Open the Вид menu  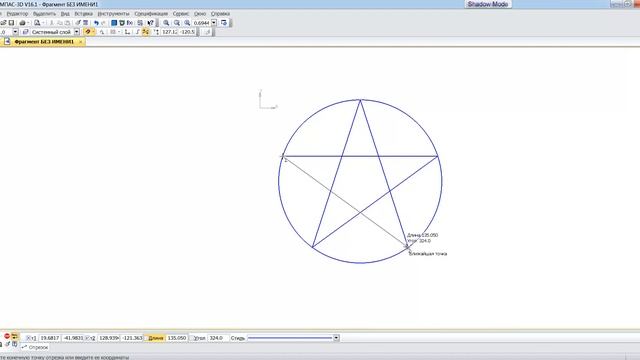(x=65, y=13)
